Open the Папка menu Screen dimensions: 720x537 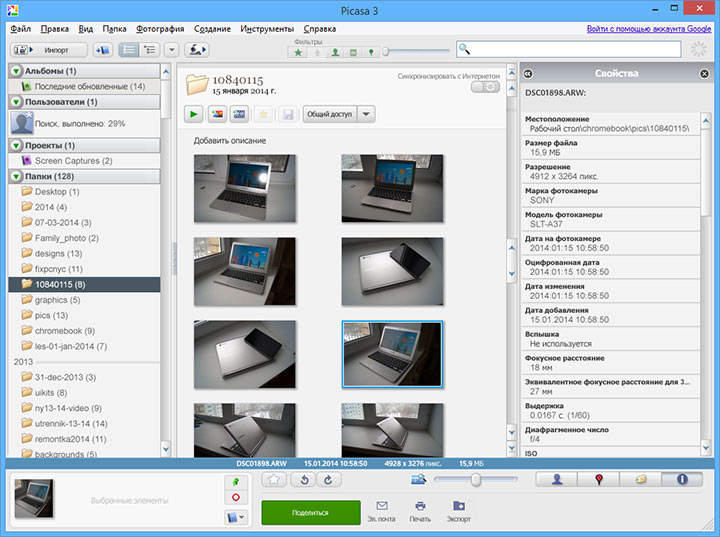point(114,28)
